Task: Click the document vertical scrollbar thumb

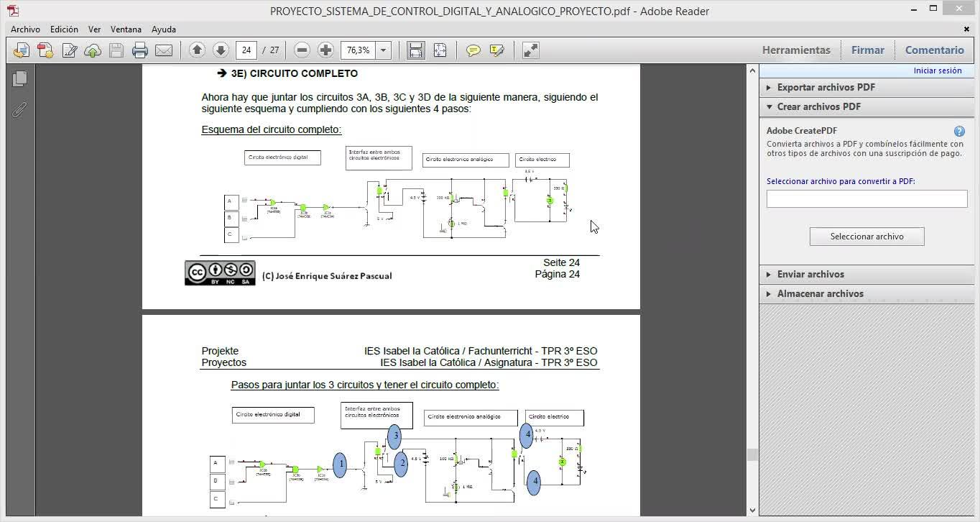Action: (x=753, y=454)
